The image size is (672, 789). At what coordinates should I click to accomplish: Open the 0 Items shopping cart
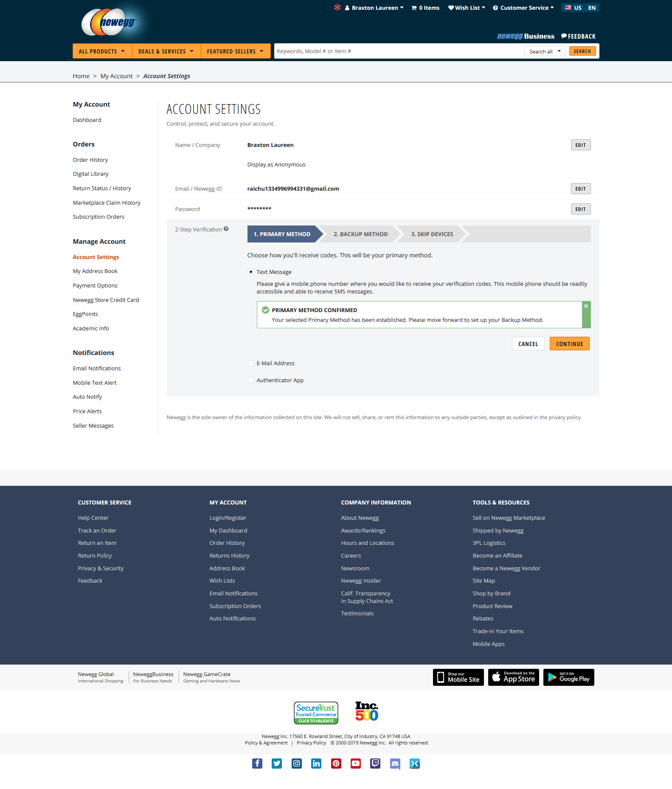click(425, 8)
